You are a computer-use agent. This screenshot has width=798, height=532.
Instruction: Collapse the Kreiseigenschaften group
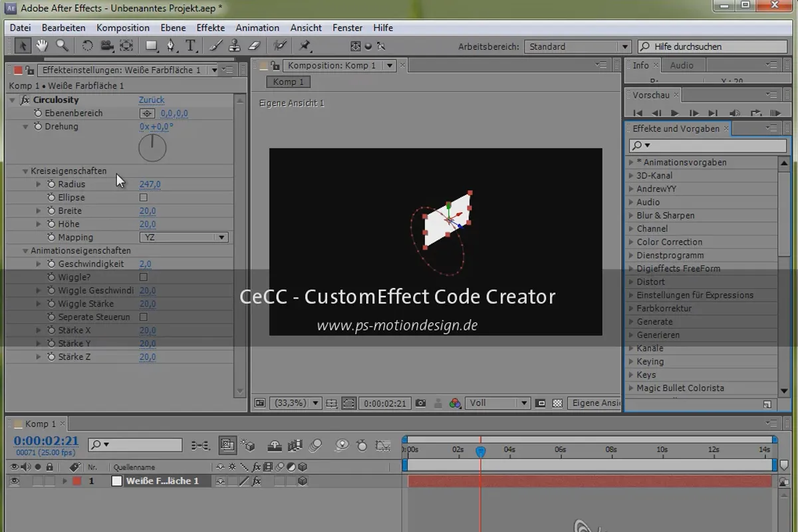(25, 171)
